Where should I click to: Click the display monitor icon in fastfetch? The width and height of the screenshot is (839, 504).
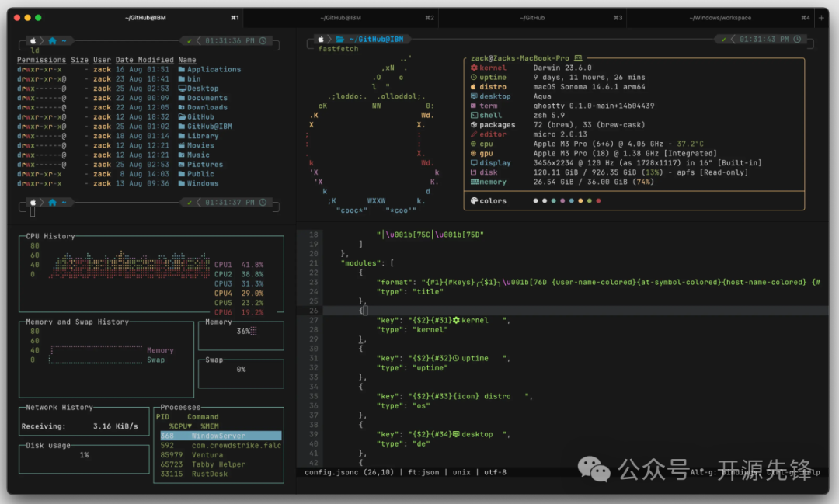(x=474, y=162)
